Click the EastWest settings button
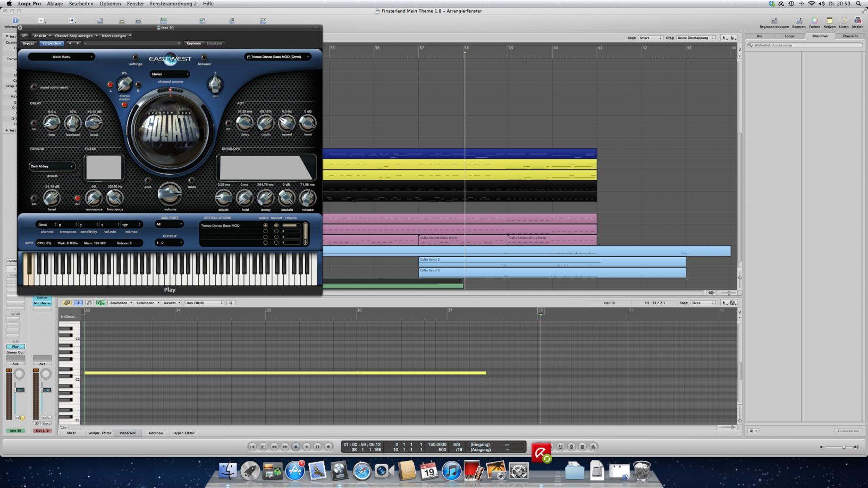 (135, 57)
